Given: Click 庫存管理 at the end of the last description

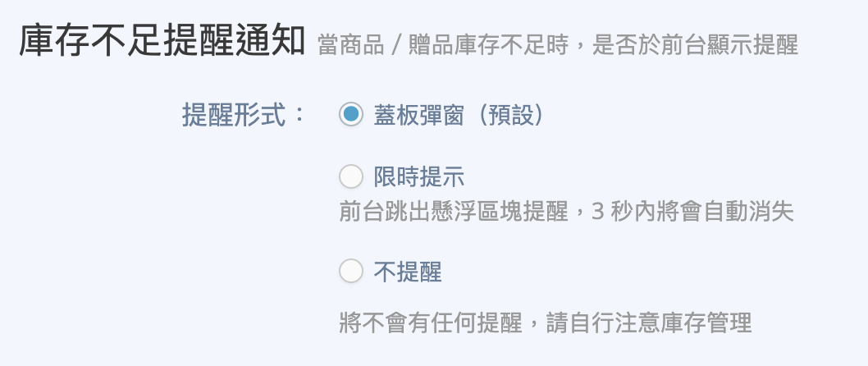Looking at the screenshot, I should point(706,323).
